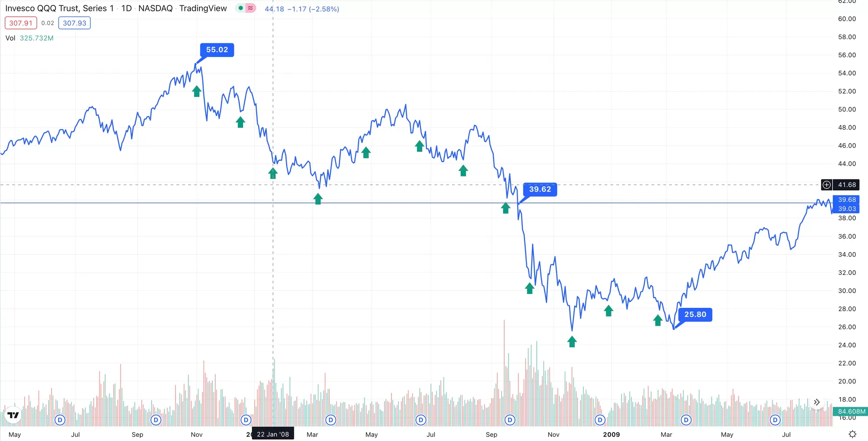This screenshot has width=868, height=441.
Task: Click D marker right of Mar 2009 label
Action: point(686,420)
